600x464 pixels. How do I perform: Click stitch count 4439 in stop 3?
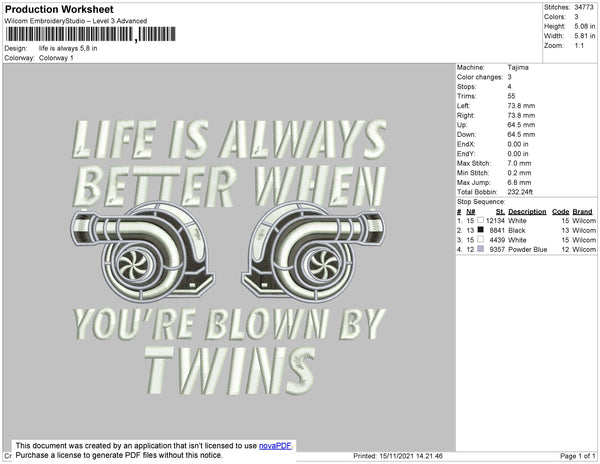(x=497, y=240)
